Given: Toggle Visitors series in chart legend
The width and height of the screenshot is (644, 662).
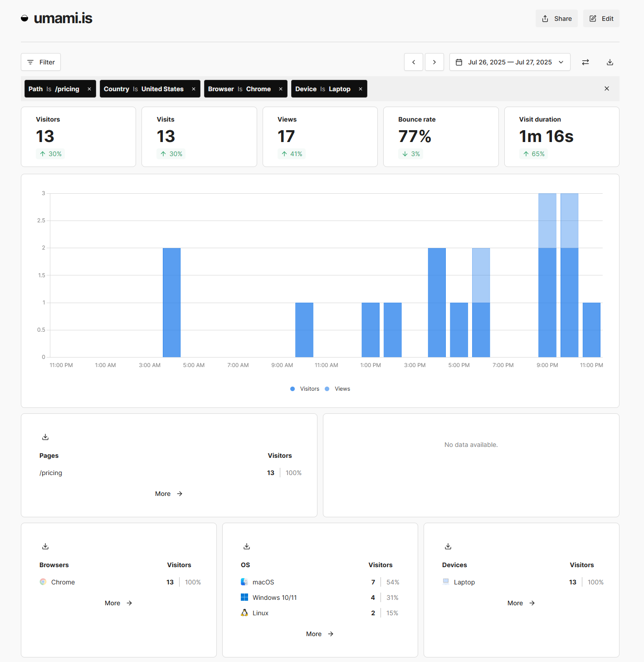Looking at the screenshot, I should 305,389.
